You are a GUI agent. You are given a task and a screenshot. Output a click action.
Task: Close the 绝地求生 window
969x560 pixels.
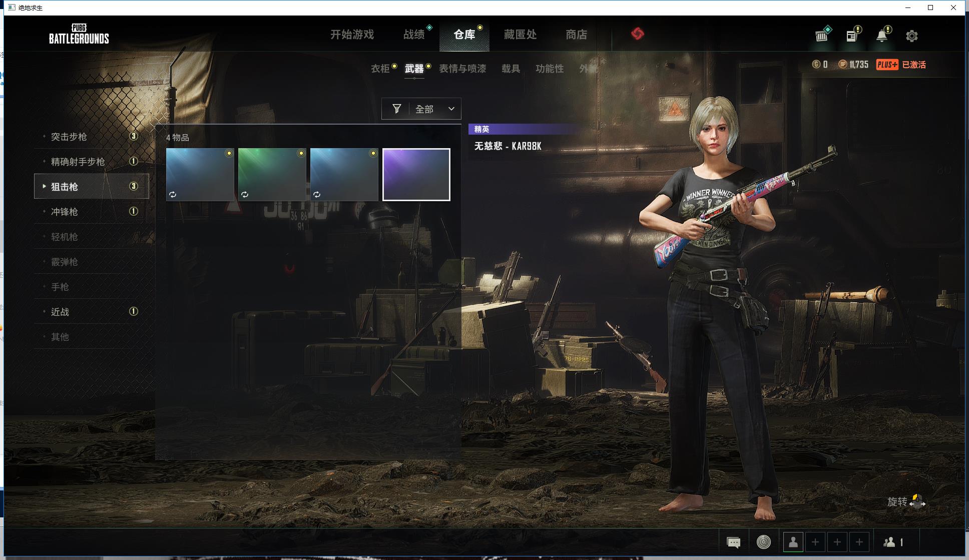tap(953, 8)
